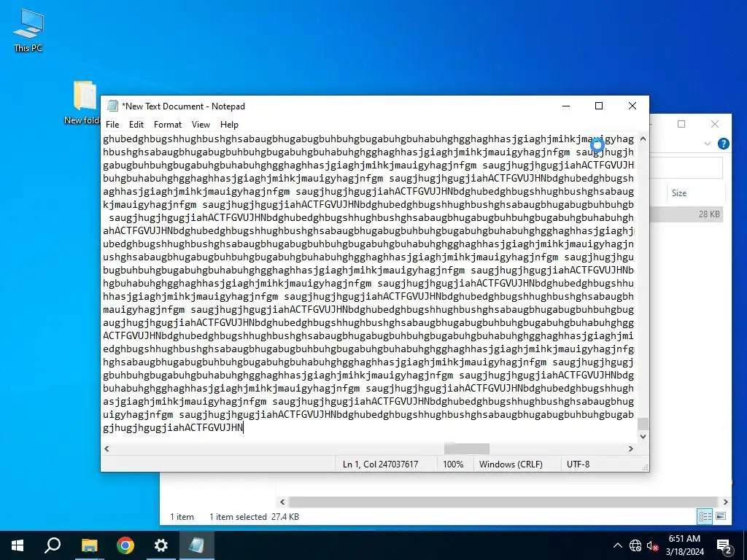
Task: Select the New folder desktop icon
Action: point(85,102)
